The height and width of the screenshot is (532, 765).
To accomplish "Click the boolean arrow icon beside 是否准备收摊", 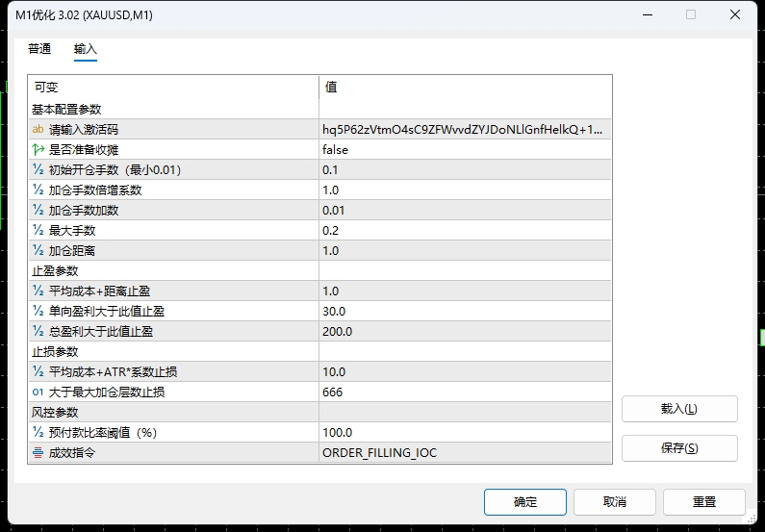I will (38, 150).
